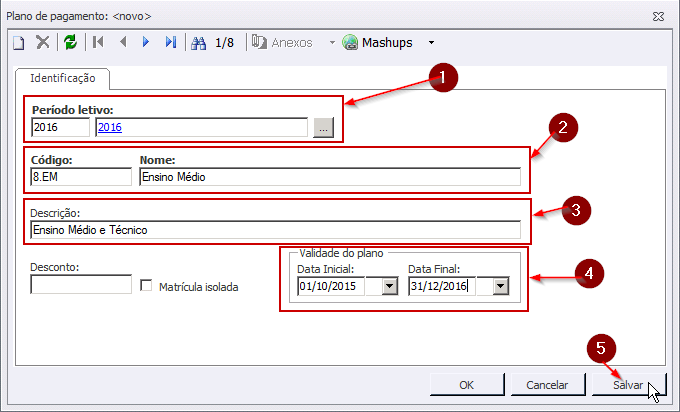Open the toolbar options dropdown arrow
The height and width of the screenshot is (412, 680).
click(x=431, y=43)
